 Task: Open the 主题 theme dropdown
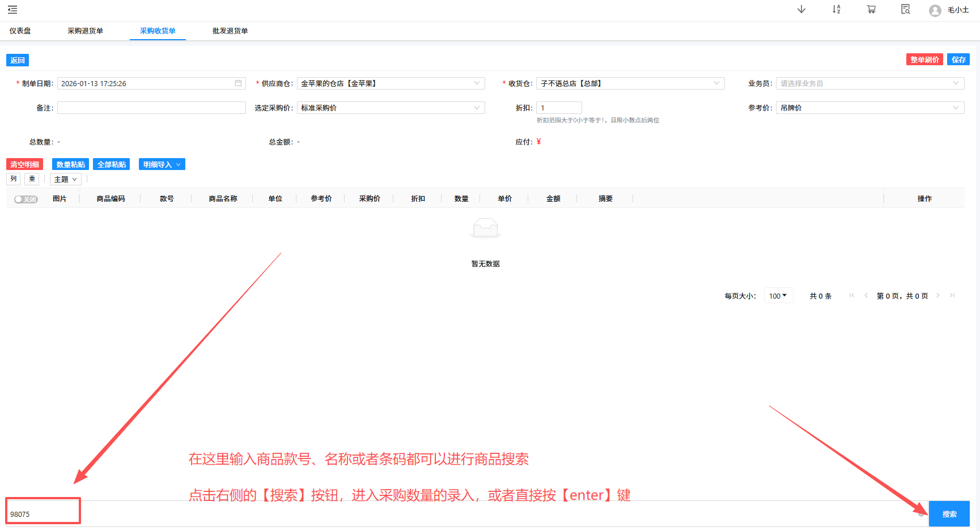click(x=65, y=179)
